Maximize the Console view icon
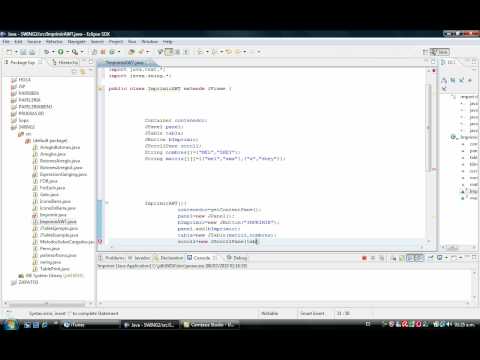This screenshot has height=360, width=480. click(x=474, y=257)
